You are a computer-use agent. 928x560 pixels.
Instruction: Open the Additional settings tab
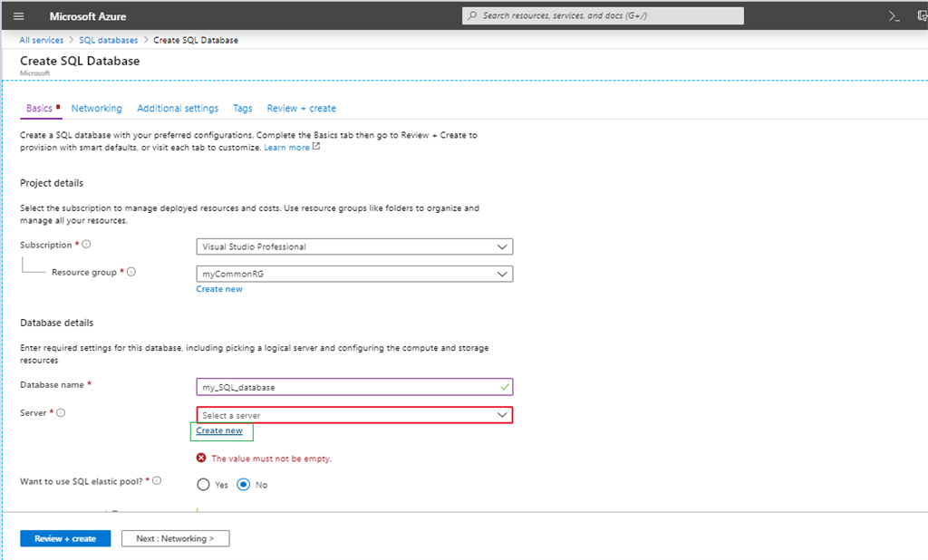click(x=178, y=108)
